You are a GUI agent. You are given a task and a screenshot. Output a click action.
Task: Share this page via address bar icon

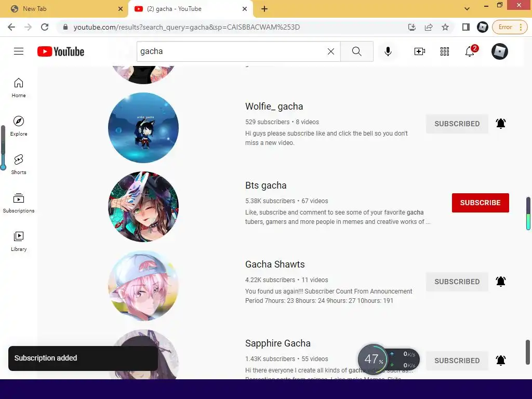coord(429,27)
